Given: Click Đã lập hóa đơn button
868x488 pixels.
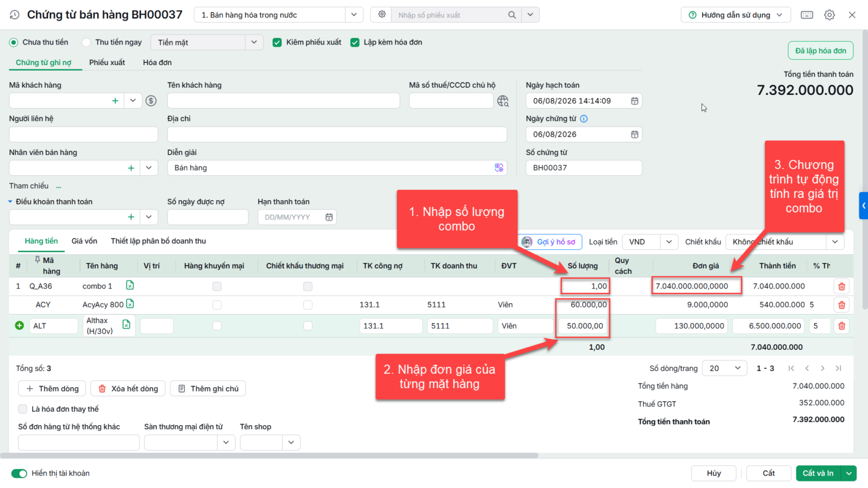Looking at the screenshot, I should coord(820,51).
